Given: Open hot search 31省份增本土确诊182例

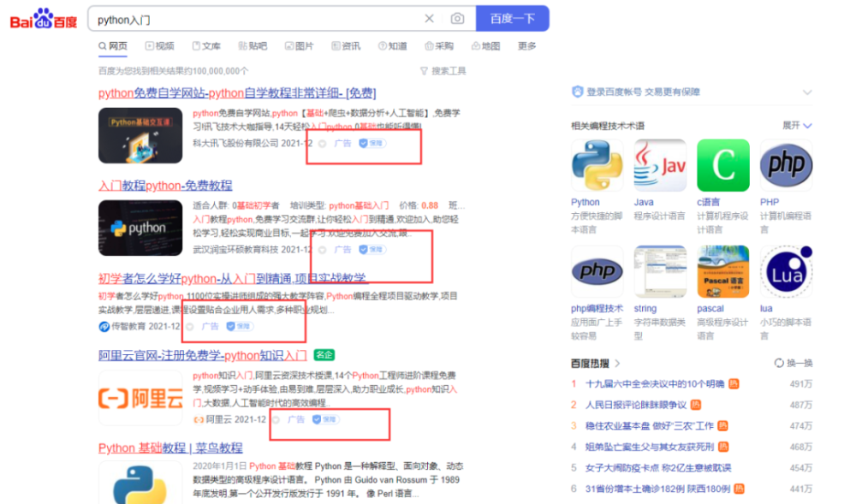Looking at the screenshot, I should (x=657, y=489).
